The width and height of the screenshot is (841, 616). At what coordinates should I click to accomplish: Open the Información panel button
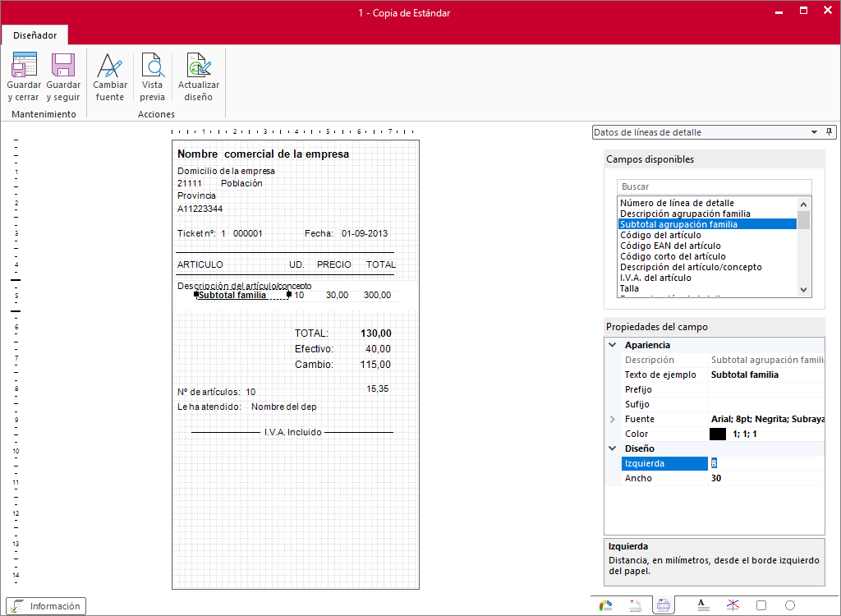pyautogui.click(x=46, y=606)
